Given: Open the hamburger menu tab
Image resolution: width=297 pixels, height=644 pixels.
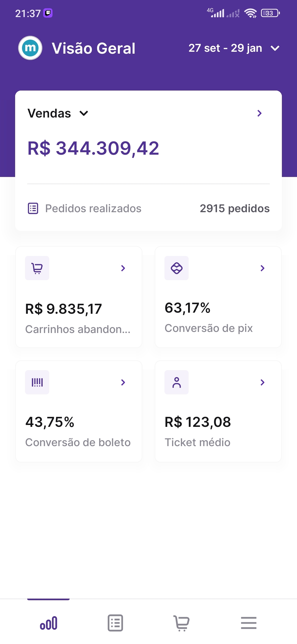Looking at the screenshot, I should coord(249,623).
